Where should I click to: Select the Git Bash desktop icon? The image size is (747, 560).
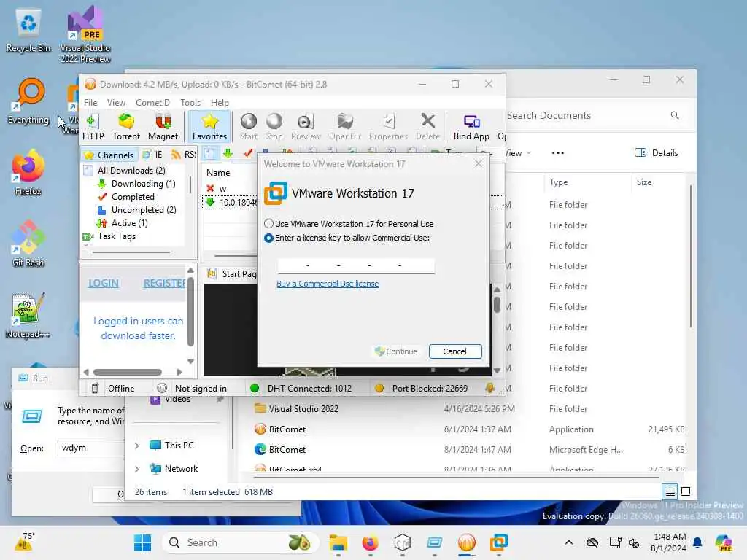tap(28, 244)
